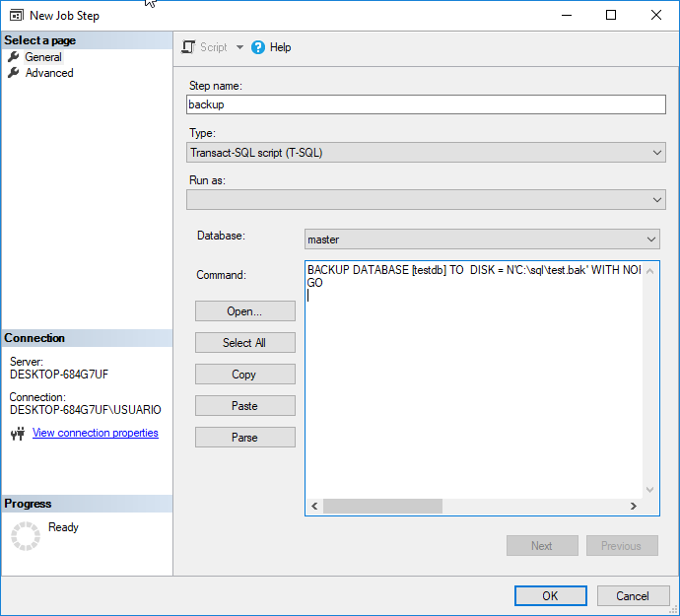This screenshot has width=680, height=616.
Task: Open View connection properties link
Action: point(95,433)
